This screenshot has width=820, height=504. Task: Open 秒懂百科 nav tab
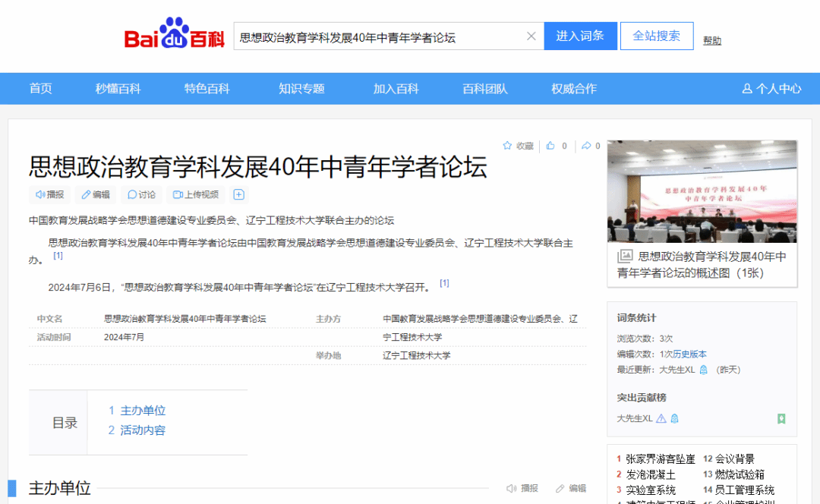(x=118, y=89)
